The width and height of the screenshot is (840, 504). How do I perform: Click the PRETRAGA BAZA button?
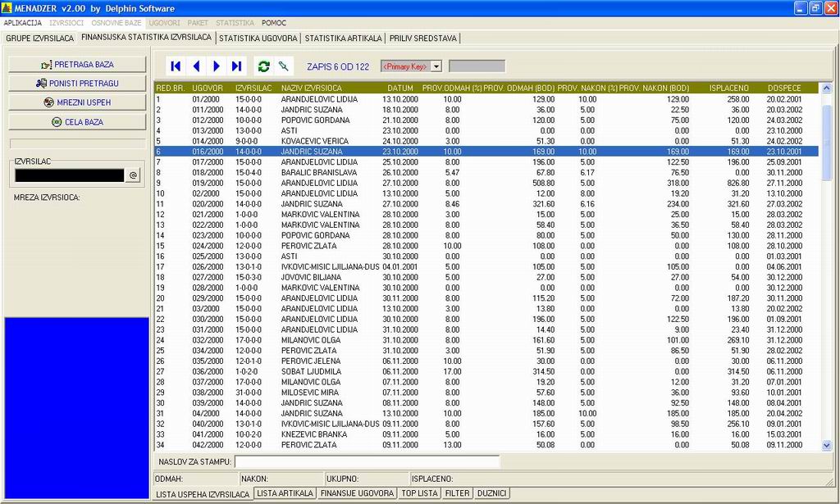click(x=77, y=64)
